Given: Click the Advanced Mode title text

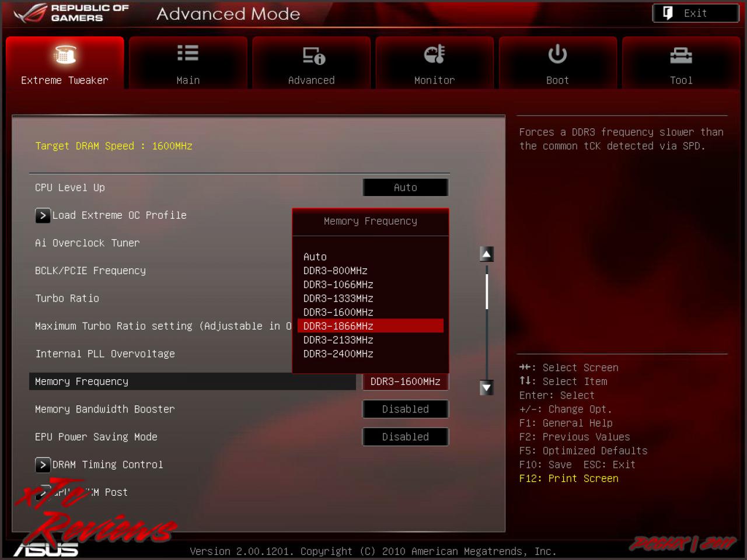Looking at the screenshot, I should tap(228, 14).
